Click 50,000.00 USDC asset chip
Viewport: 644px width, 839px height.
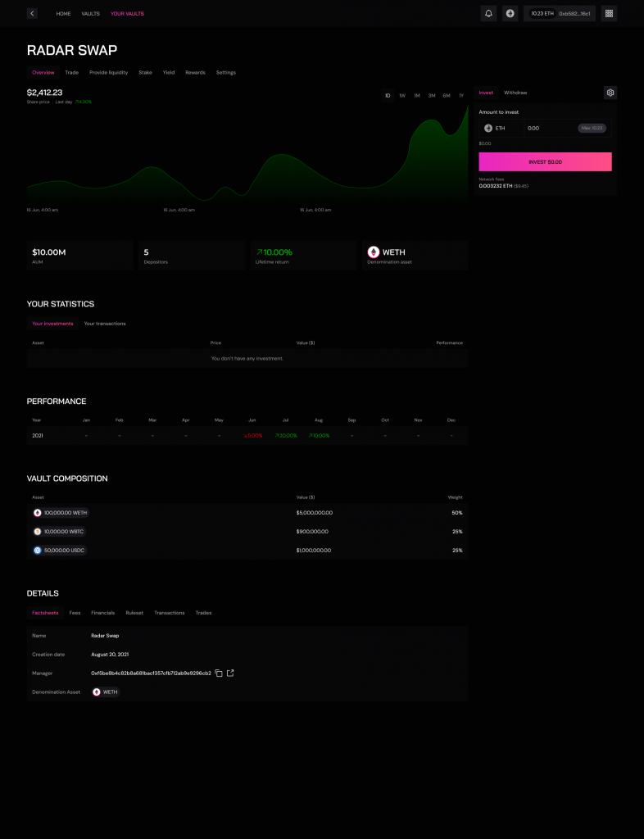(x=59, y=550)
